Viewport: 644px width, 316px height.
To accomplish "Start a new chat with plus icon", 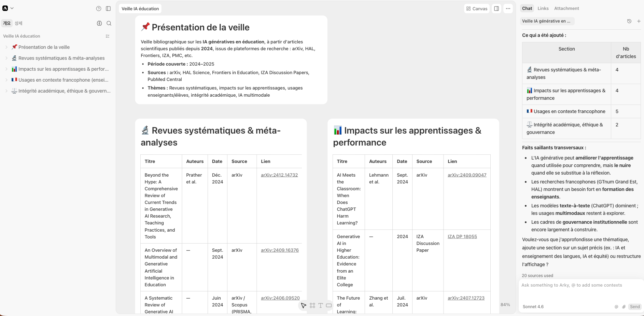I will point(639,21).
